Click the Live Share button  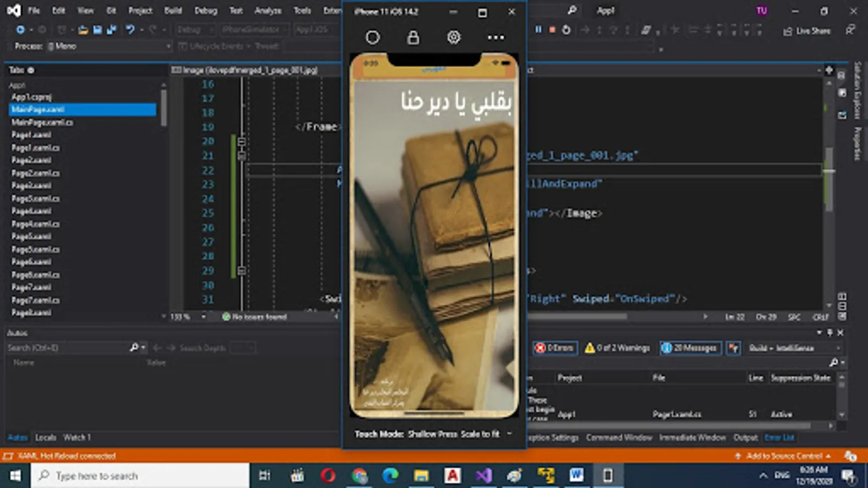[x=807, y=31]
